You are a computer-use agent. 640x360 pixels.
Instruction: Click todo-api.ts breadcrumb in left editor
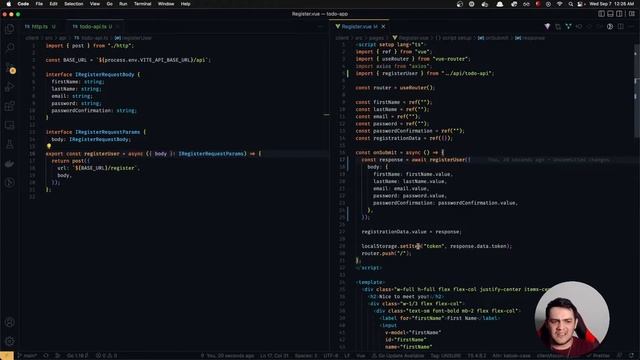pos(91,38)
